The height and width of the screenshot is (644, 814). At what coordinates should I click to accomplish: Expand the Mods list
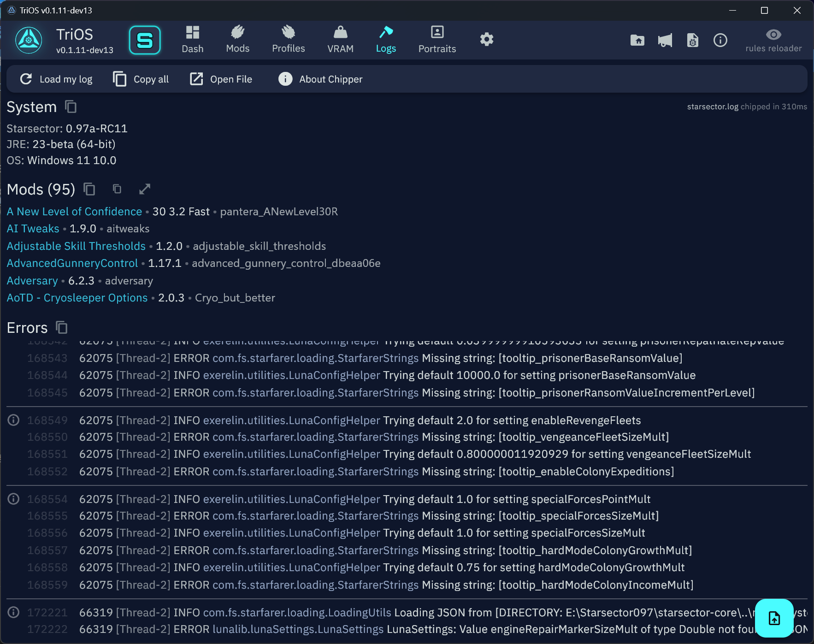point(145,189)
